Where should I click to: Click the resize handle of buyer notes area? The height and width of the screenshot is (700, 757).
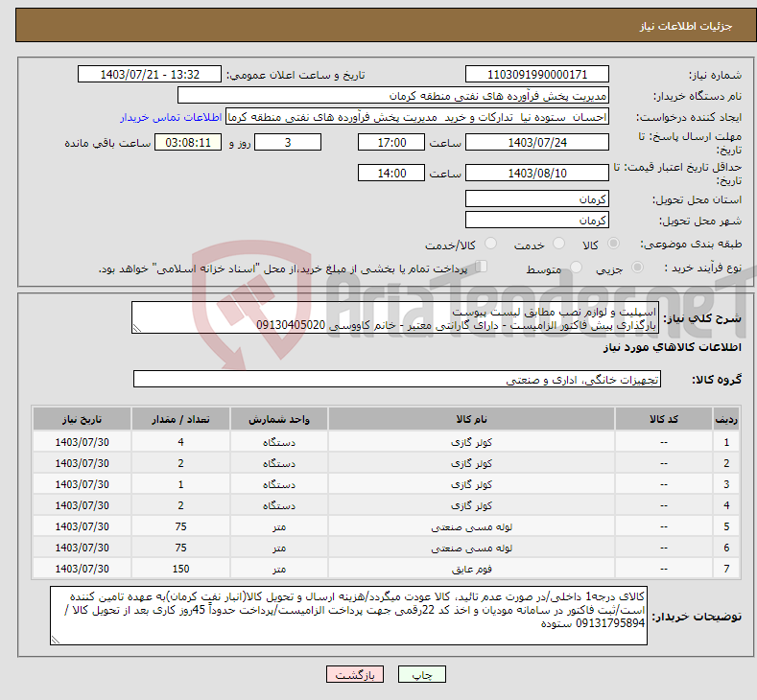point(56,640)
